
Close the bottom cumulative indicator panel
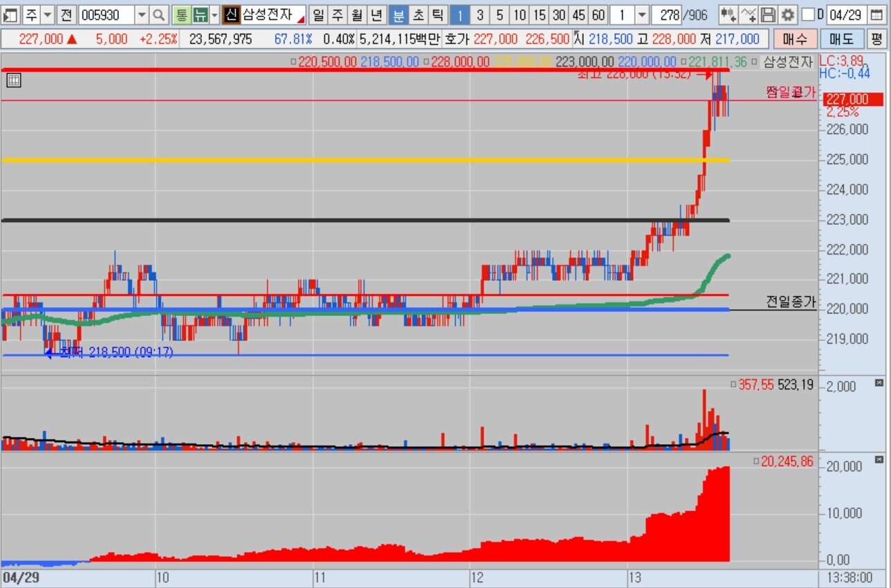click(x=879, y=459)
